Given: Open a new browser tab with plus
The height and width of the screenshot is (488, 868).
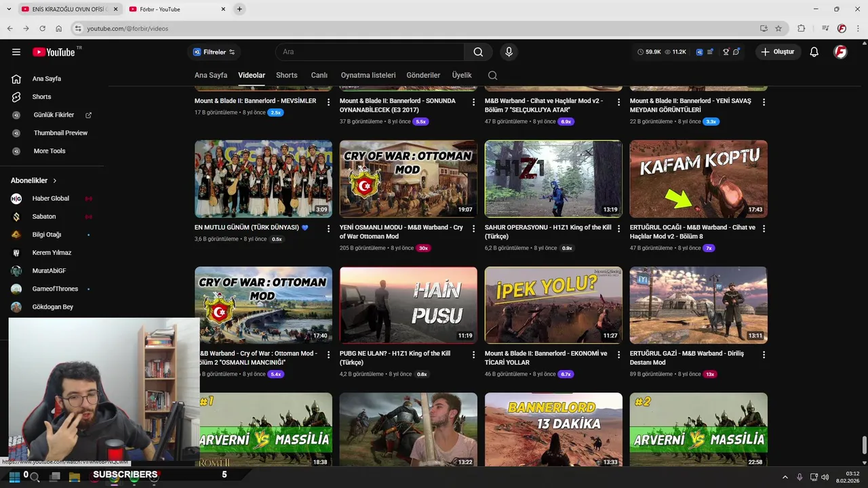Looking at the screenshot, I should point(239,9).
